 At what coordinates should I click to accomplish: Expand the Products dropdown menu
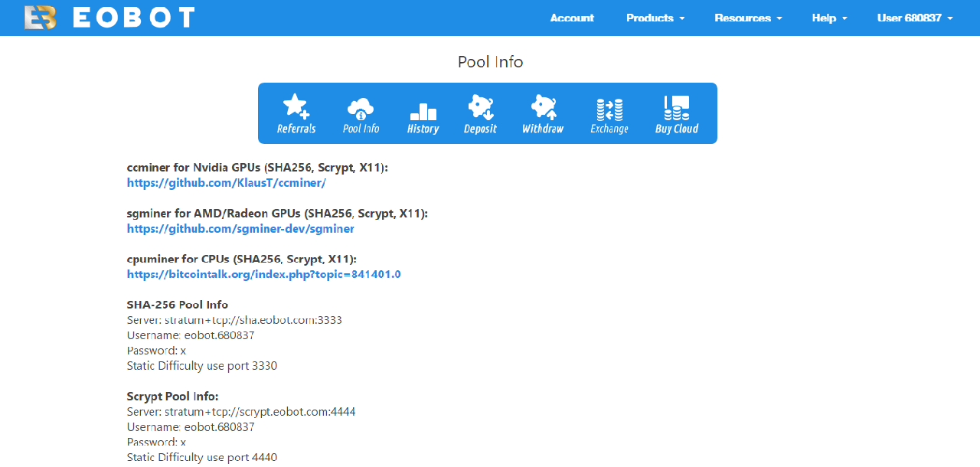coord(655,18)
